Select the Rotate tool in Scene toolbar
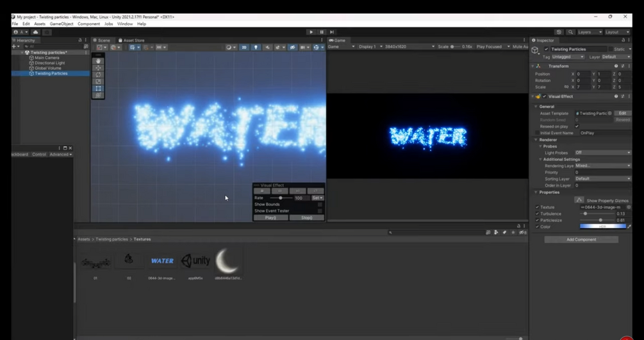 coord(98,75)
